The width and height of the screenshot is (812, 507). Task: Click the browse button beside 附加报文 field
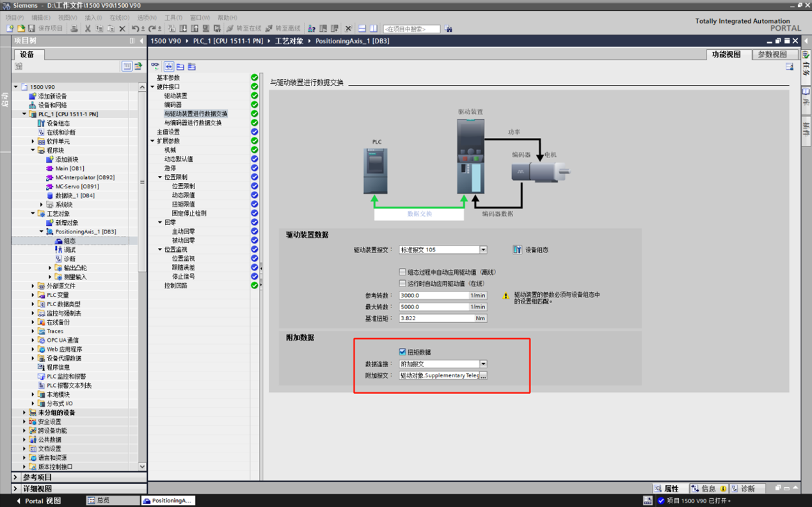click(x=483, y=376)
